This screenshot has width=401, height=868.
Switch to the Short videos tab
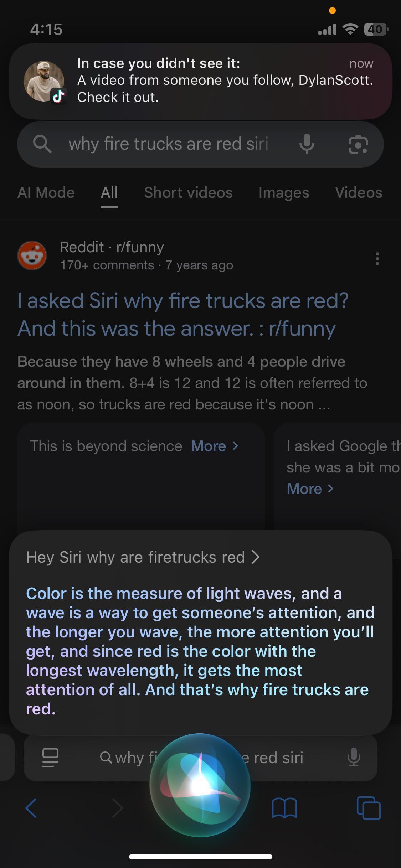(x=188, y=193)
